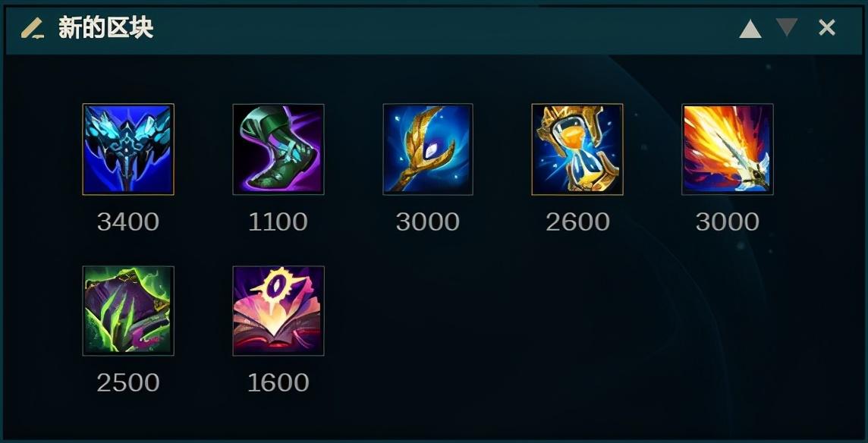
Task: Choose the golden hourglass item icon
Action: tap(577, 149)
